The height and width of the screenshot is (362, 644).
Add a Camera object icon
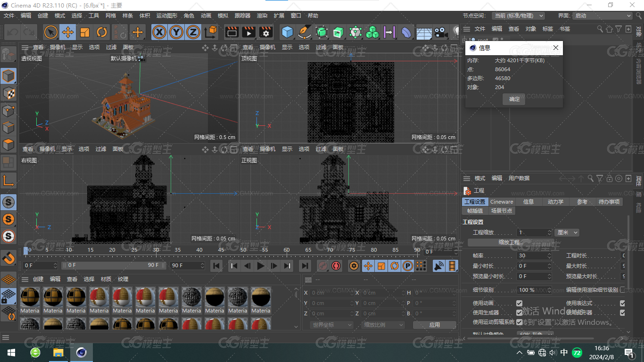point(440,32)
